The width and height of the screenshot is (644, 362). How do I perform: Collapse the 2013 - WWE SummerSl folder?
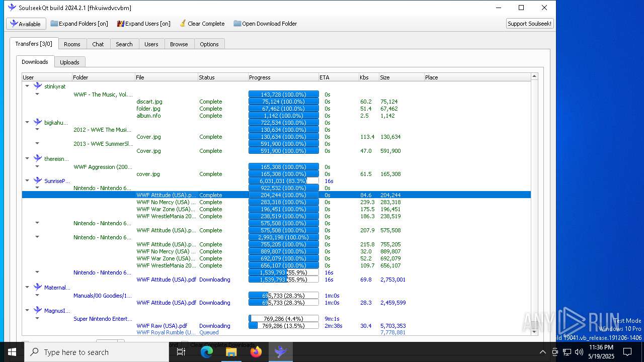click(x=37, y=143)
